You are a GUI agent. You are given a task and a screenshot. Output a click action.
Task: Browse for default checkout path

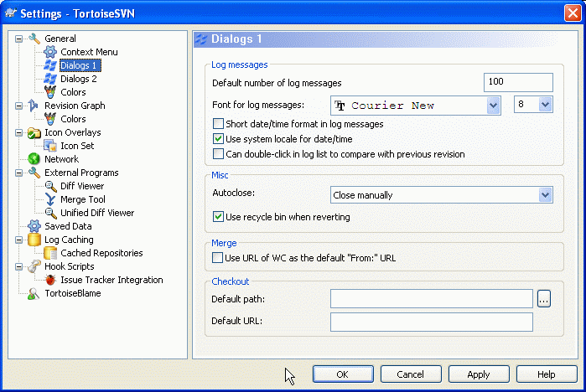544,299
